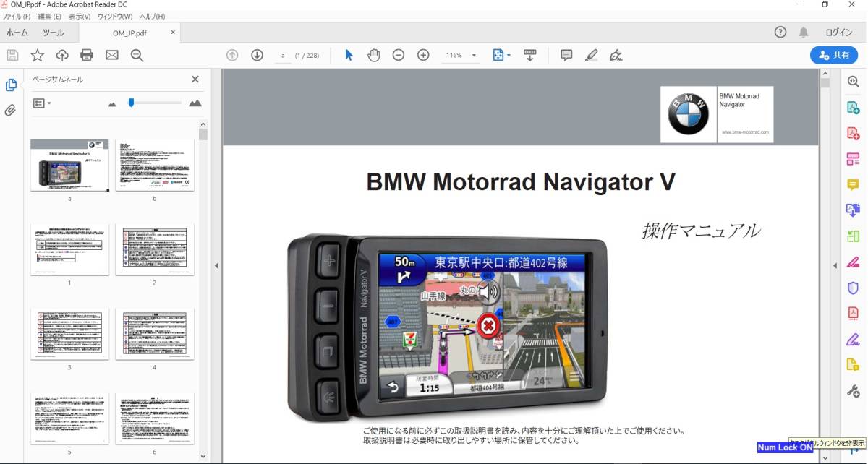Select the highlighter pen tool

[x=592, y=55]
